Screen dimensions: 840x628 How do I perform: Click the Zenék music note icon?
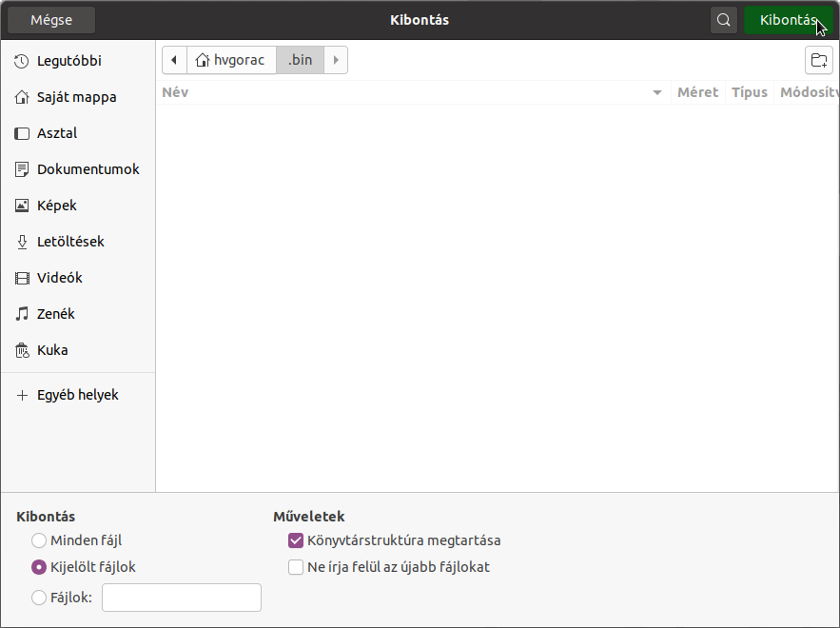[22, 314]
